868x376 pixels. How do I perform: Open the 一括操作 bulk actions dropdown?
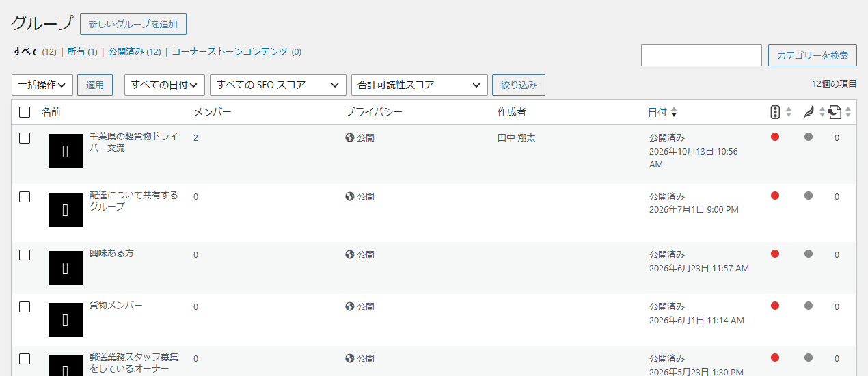pyautogui.click(x=42, y=85)
